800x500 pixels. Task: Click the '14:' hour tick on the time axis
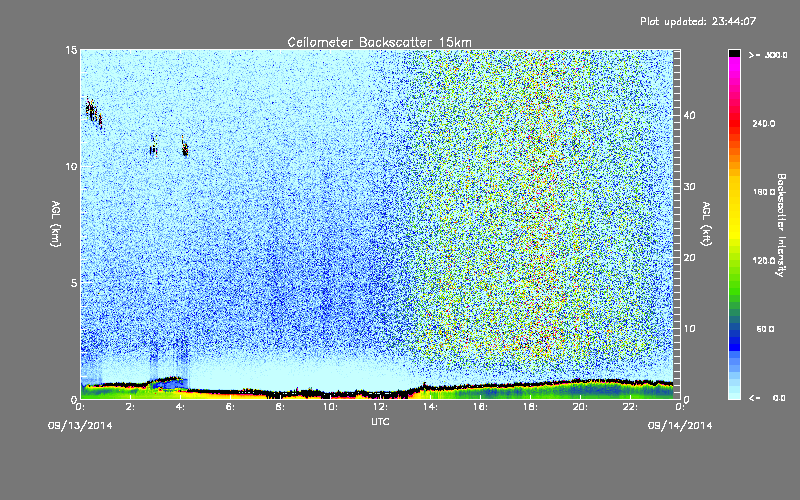(430, 407)
